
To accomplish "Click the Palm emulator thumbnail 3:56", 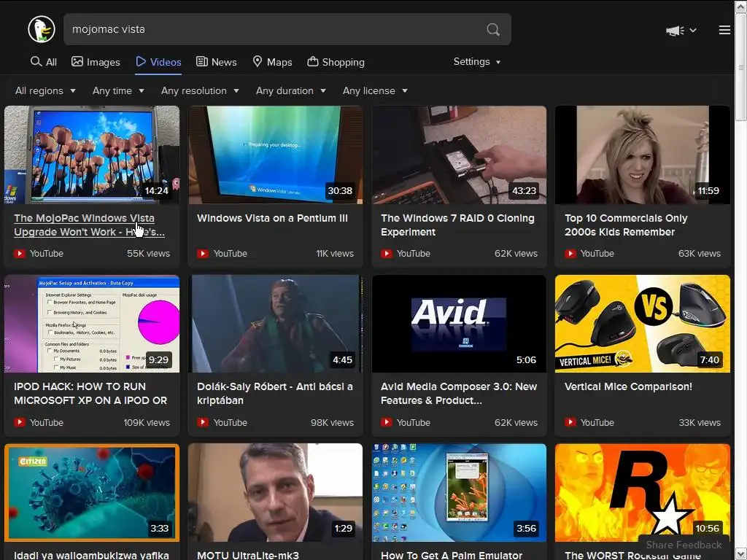I will 459,492.
